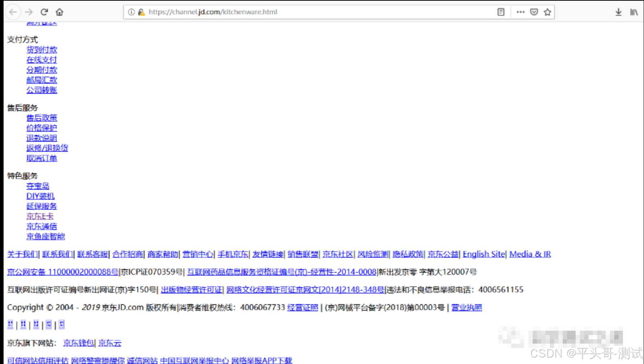The height and width of the screenshot is (364, 644).
Task: Open the 联系我们 footer link
Action: pyautogui.click(x=58, y=254)
